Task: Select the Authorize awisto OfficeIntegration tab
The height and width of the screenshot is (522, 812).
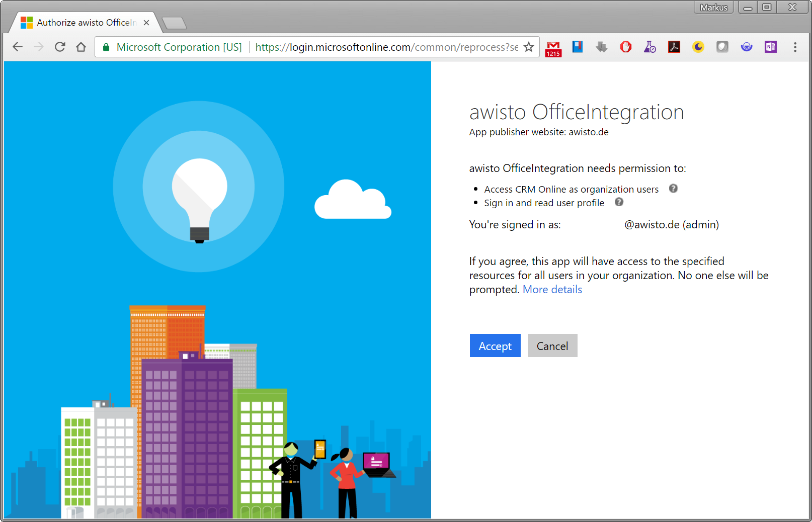Action: click(85, 23)
